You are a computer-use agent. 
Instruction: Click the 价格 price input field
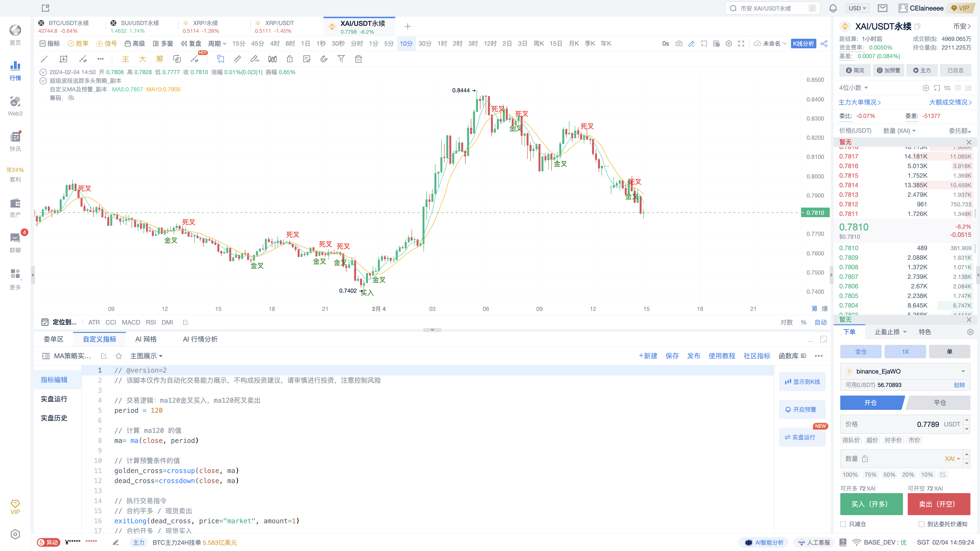tap(901, 424)
